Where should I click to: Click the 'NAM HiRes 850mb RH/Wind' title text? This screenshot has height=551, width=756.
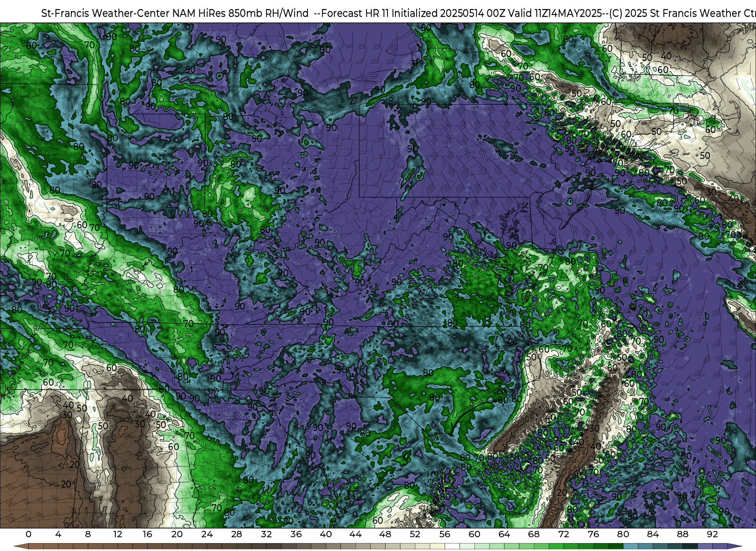pyautogui.click(x=241, y=13)
